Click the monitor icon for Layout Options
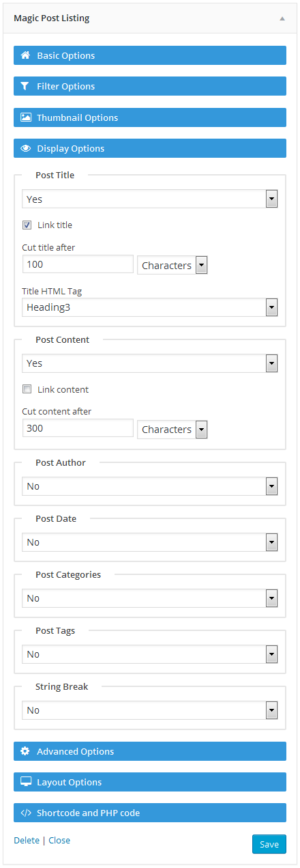 pos(26,782)
